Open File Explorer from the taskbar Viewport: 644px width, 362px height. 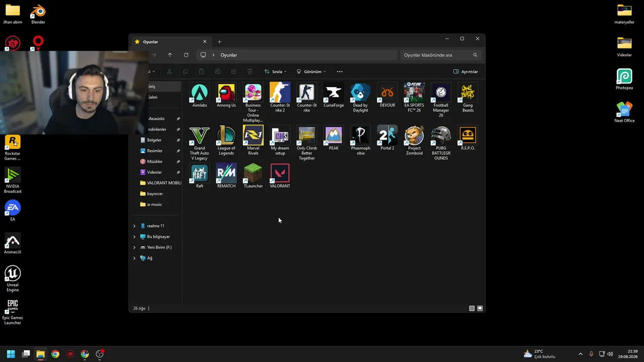[40, 354]
